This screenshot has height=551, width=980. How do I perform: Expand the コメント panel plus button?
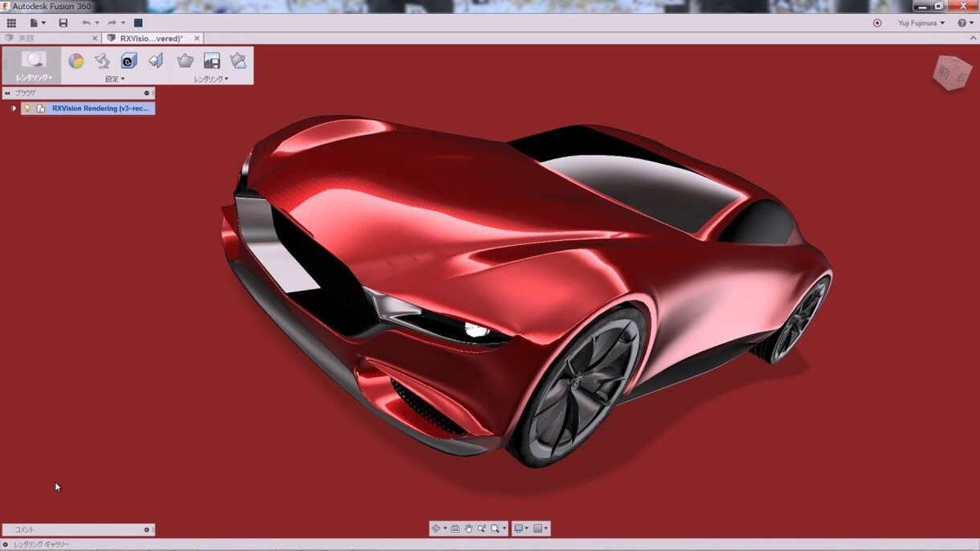(x=146, y=530)
